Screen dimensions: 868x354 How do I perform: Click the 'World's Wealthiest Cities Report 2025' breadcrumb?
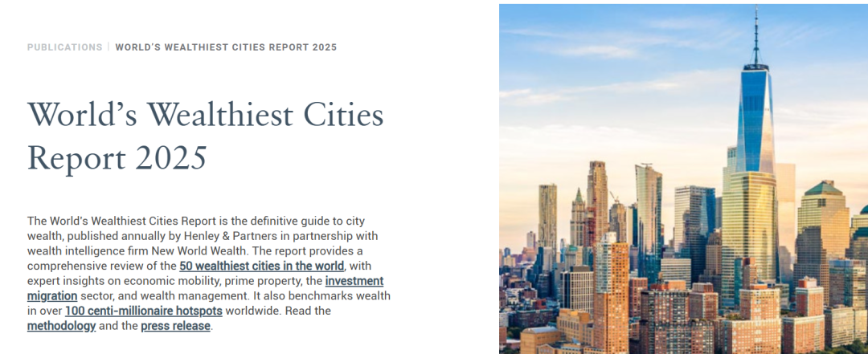(x=226, y=47)
